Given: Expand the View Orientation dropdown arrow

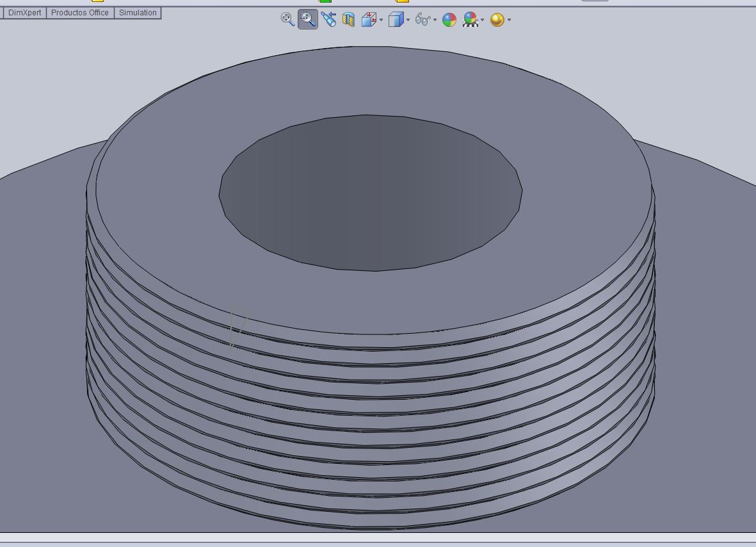Looking at the screenshot, I should [x=382, y=20].
